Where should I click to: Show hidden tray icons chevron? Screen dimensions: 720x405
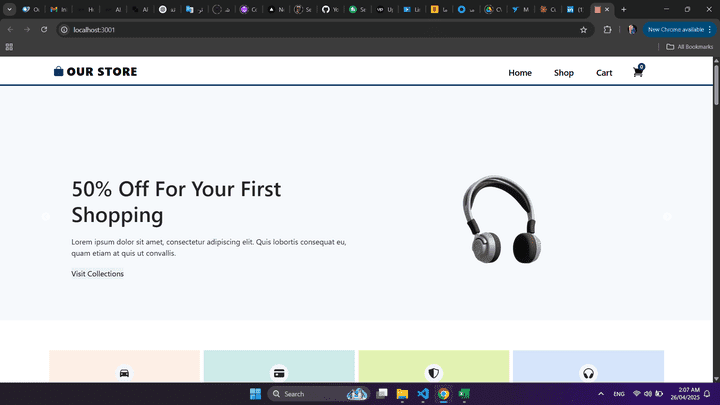(x=601, y=394)
